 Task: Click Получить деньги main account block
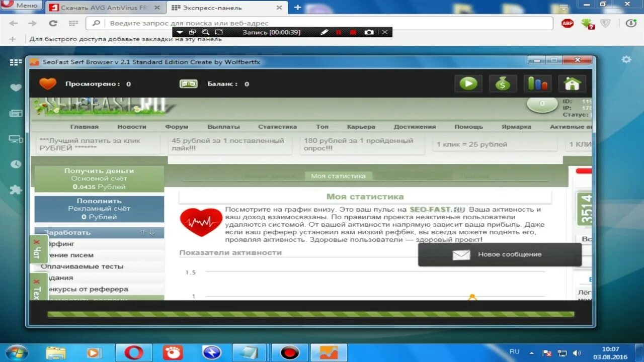[x=99, y=178]
